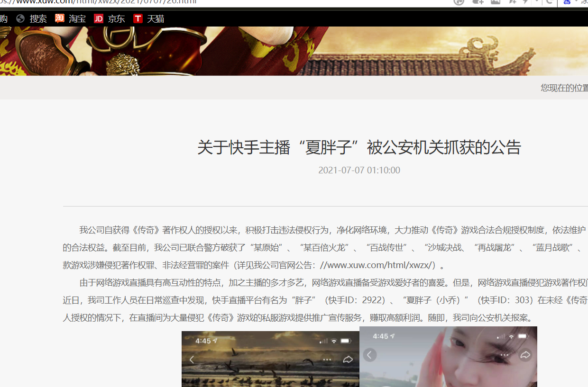Expand the dropdown arrow beside the lightning icon
This screenshot has width=588, height=387.
(537, 2)
